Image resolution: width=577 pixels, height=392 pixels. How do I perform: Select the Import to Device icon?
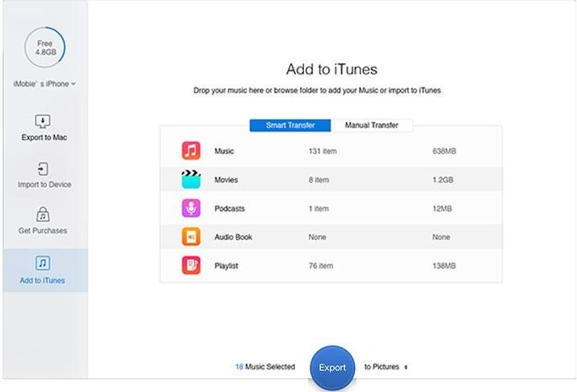tap(43, 168)
